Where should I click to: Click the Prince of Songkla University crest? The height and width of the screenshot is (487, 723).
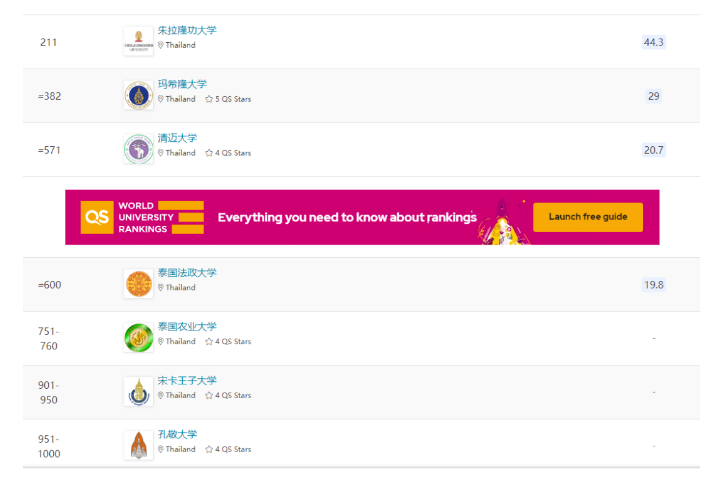(138, 392)
